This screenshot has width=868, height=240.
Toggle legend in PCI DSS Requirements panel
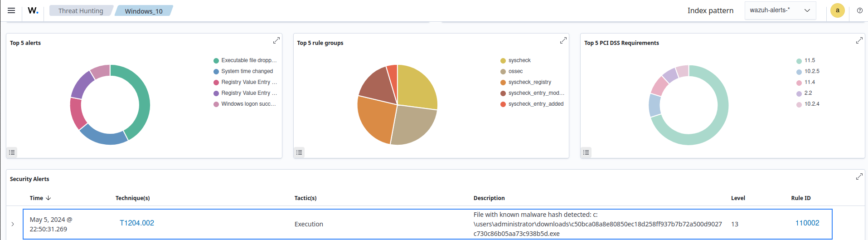coord(586,152)
